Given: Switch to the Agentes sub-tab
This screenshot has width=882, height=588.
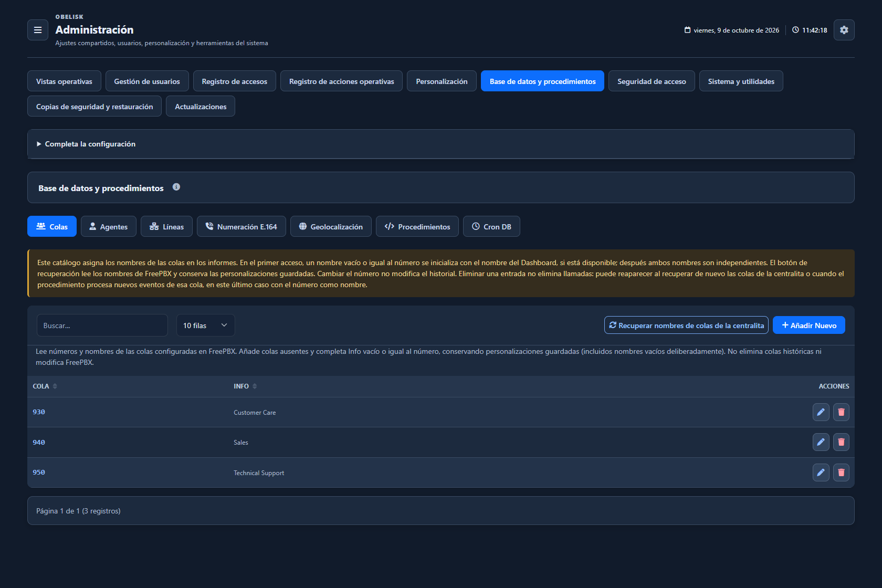Looking at the screenshot, I should pos(109,227).
